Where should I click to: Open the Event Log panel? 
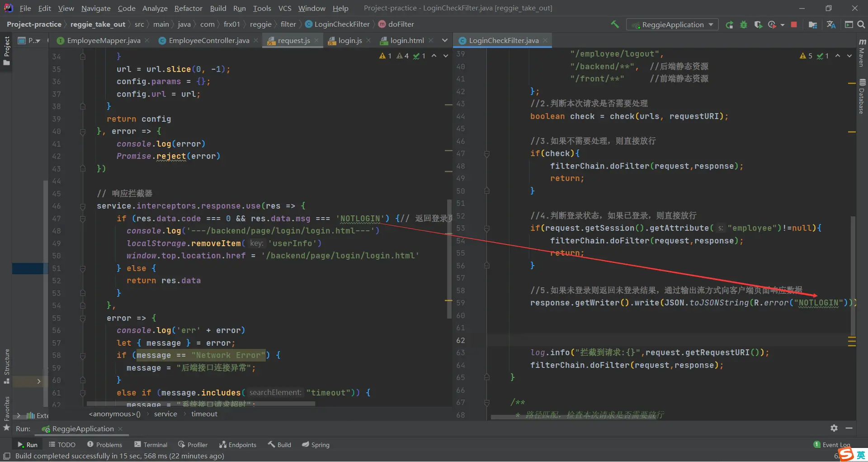[832, 445]
